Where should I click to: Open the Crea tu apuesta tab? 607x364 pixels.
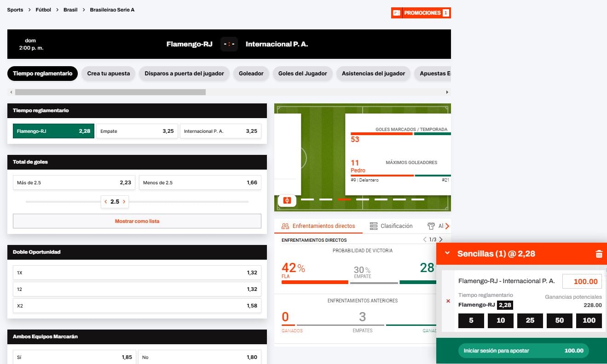[108, 73]
